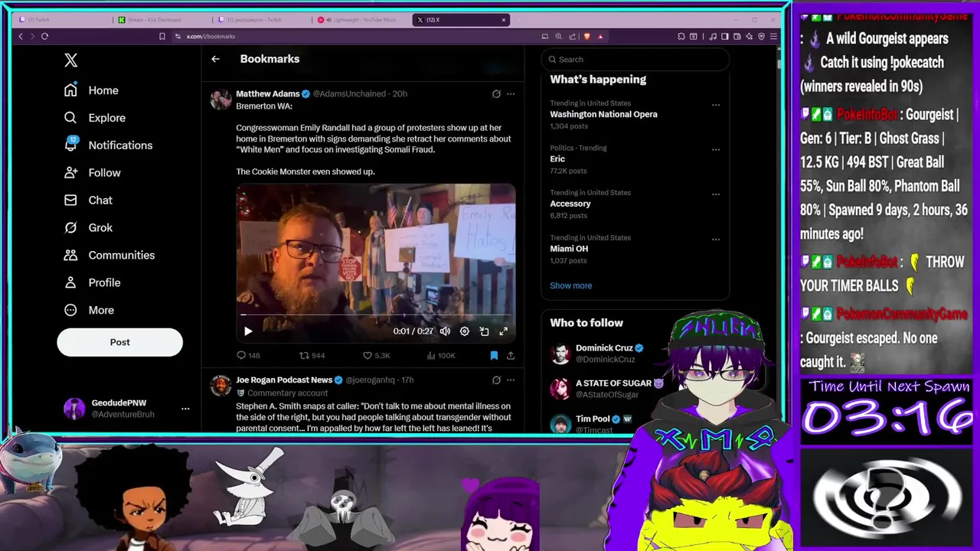Repost the Matthew Adams post (944)
Image resolution: width=980 pixels, height=551 pixels.
pos(312,355)
